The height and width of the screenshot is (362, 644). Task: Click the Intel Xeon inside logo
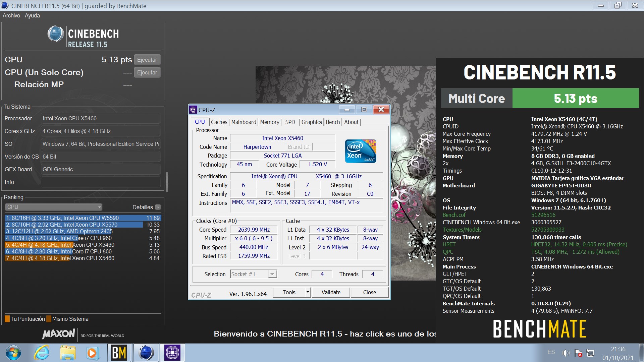click(361, 151)
